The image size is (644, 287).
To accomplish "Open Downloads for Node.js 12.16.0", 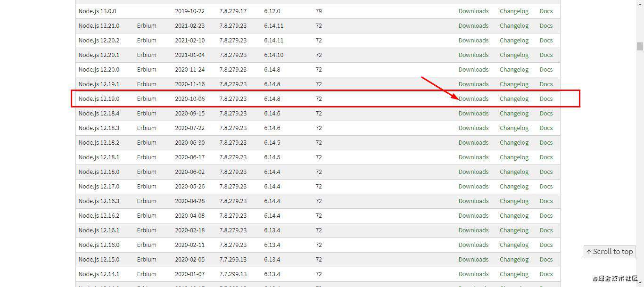I will (473, 245).
